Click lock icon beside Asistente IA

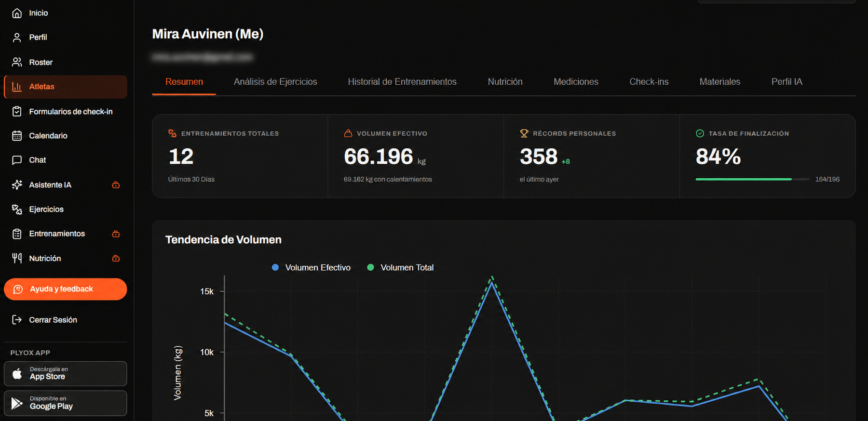tap(116, 185)
